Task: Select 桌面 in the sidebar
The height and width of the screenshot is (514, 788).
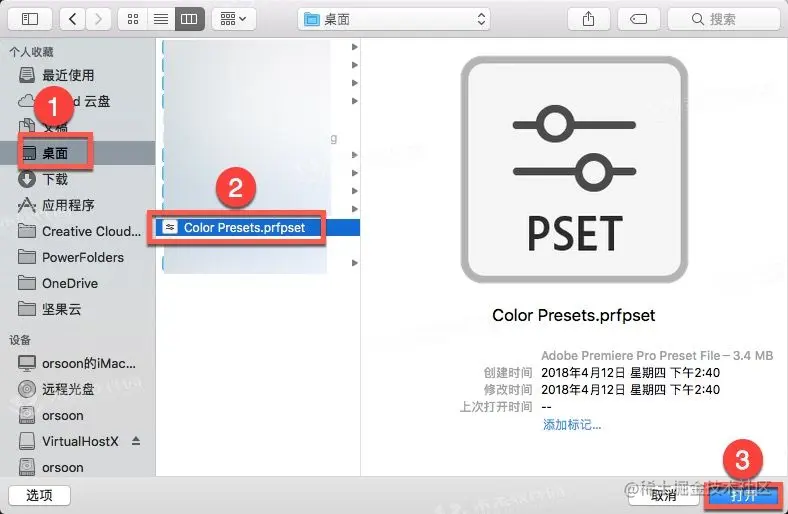Action: [78, 153]
